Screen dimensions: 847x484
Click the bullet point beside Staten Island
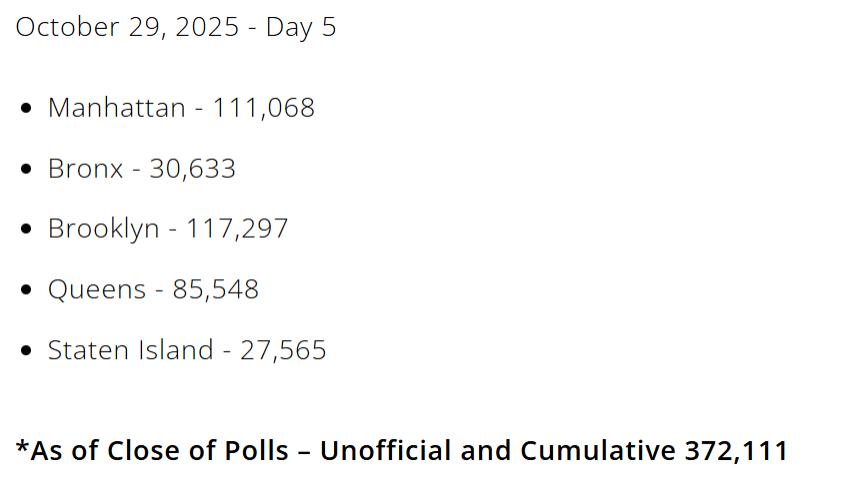coord(26,352)
